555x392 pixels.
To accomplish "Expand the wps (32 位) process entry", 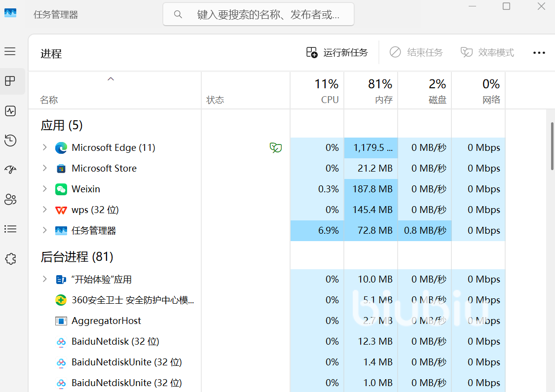I will coord(44,210).
